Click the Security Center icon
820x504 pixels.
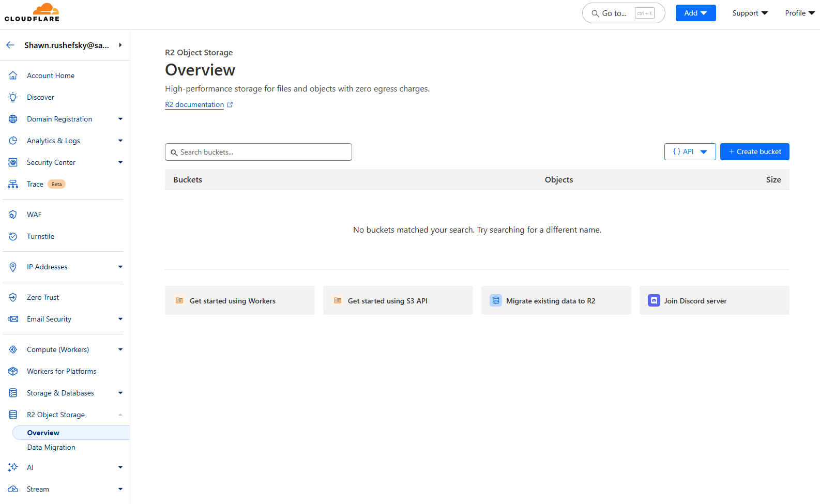[13, 162]
